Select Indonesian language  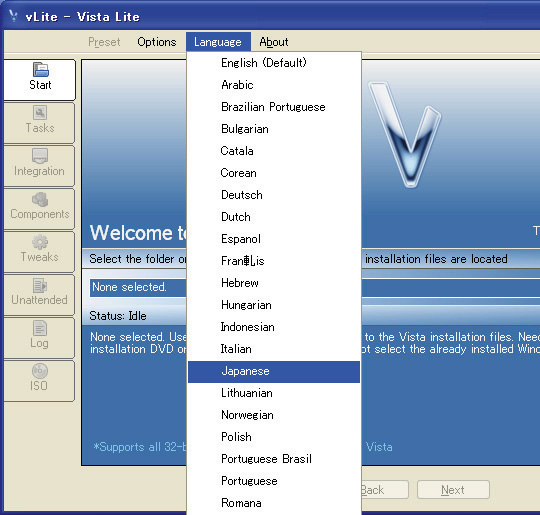(x=274, y=327)
